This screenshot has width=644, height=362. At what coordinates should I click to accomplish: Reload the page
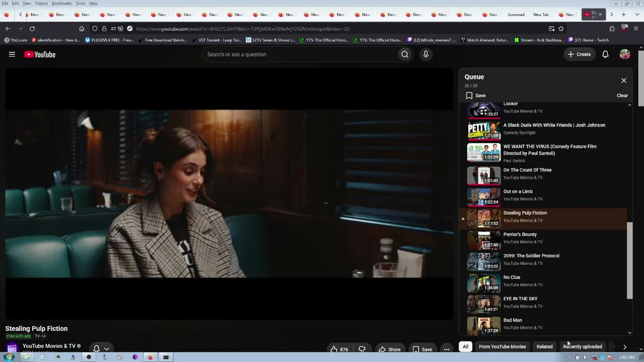tap(32, 29)
